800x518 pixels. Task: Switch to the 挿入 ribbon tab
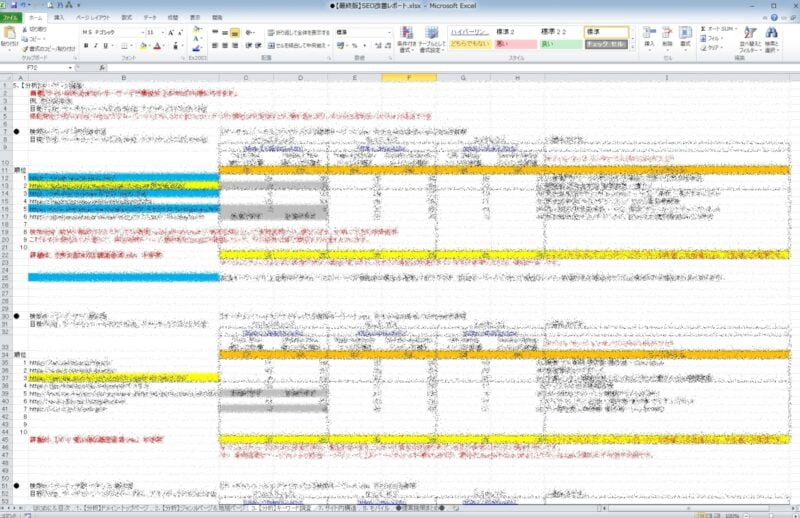pos(59,17)
